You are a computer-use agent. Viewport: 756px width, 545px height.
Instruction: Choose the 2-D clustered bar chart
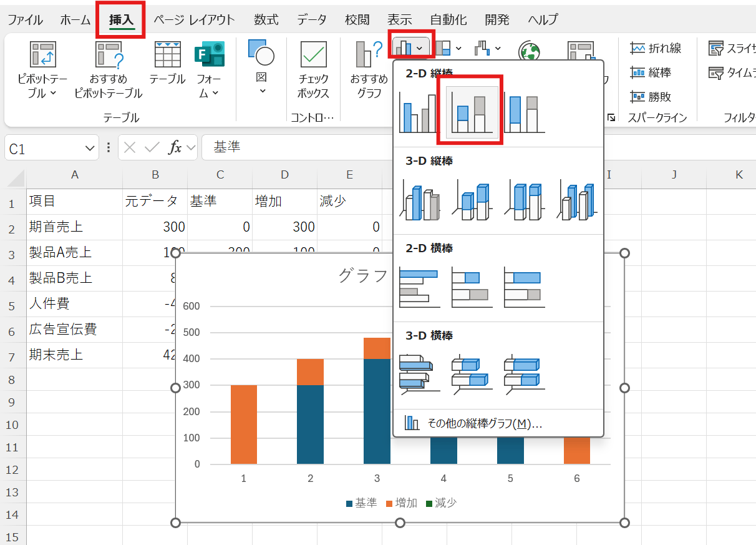point(419,288)
